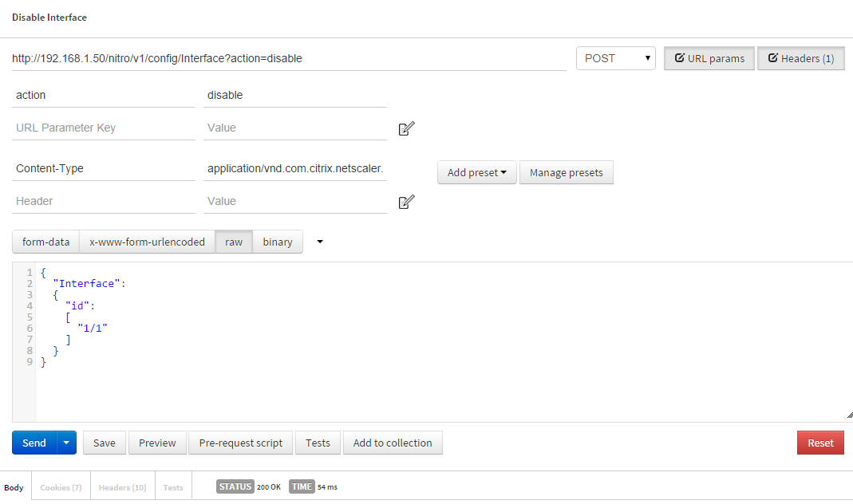
Task: Select the form-data body type
Action: 45,242
